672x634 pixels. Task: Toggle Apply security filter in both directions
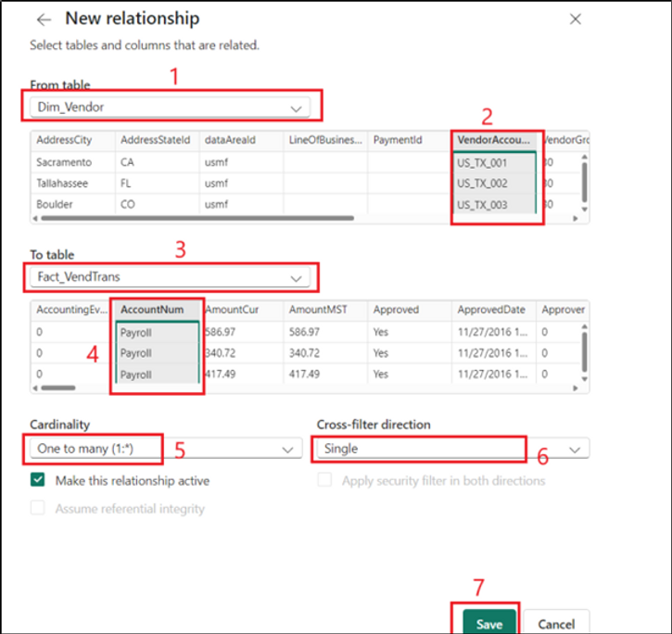pos(324,480)
